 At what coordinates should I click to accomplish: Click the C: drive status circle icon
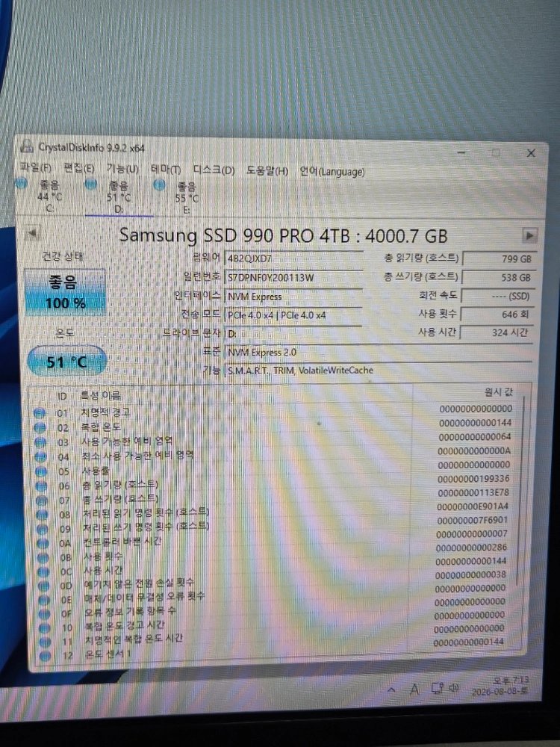[x=22, y=184]
